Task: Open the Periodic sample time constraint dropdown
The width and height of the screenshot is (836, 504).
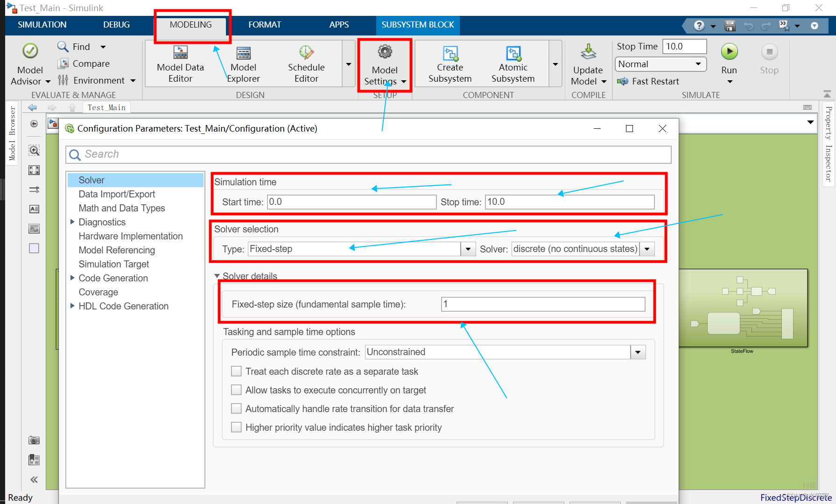Action: pyautogui.click(x=638, y=352)
